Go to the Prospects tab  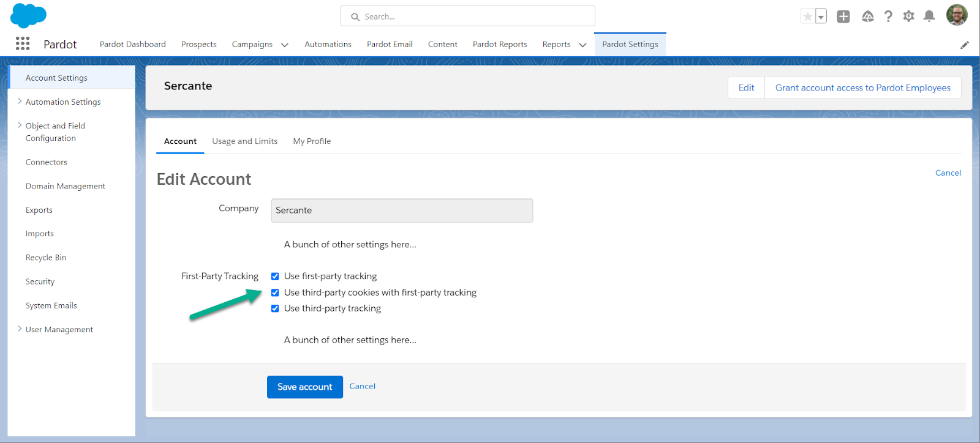click(199, 44)
